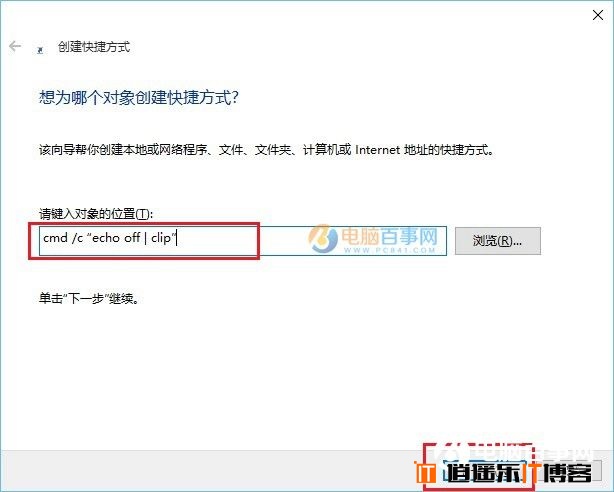Go back using the left arrow icon

(x=15, y=47)
